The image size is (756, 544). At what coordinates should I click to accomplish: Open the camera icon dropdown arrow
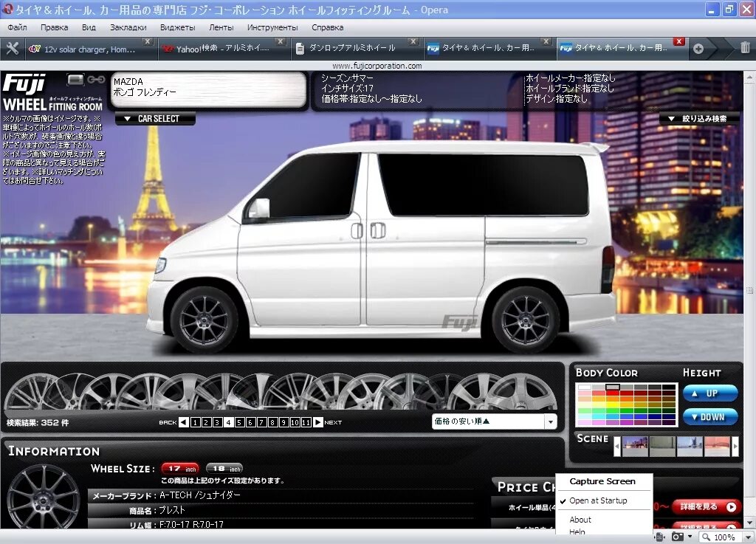[690, 537]
